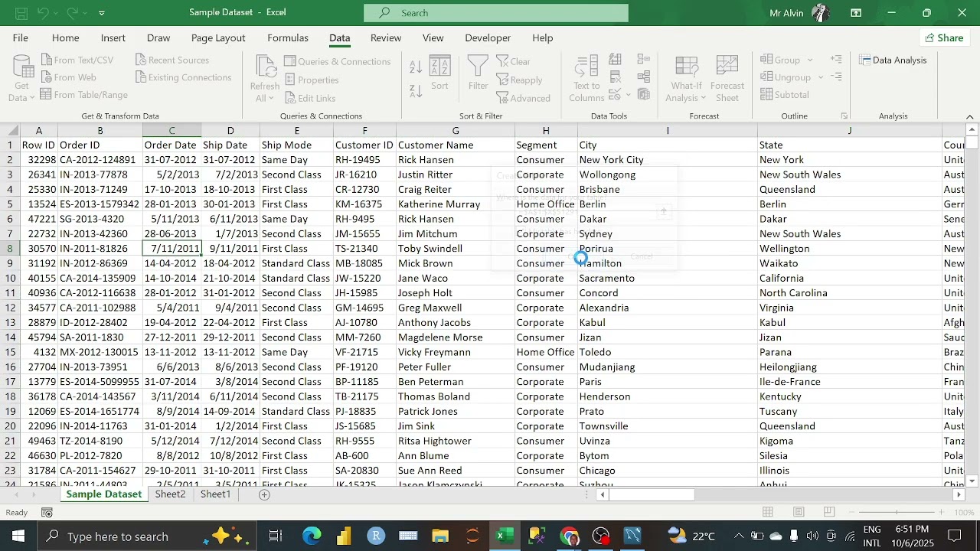980x551 pixels.
Task: Click Hide Detail outline icon
Action: coord(836,77)
